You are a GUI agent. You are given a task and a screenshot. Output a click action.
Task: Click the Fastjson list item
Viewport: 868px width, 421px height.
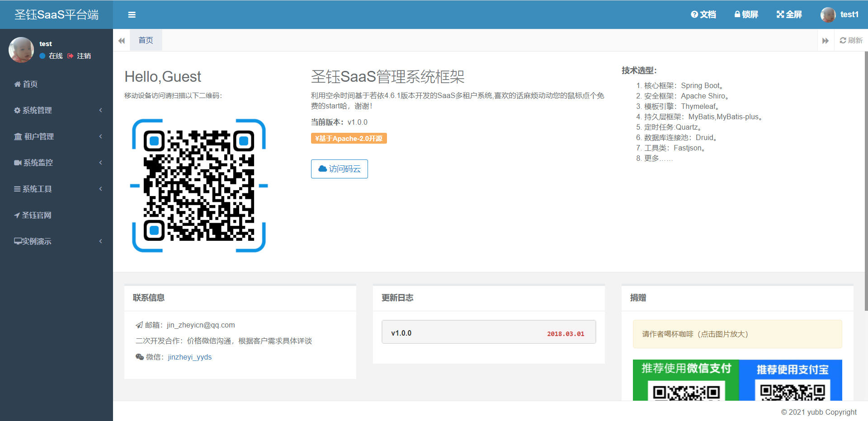point(675,148)
